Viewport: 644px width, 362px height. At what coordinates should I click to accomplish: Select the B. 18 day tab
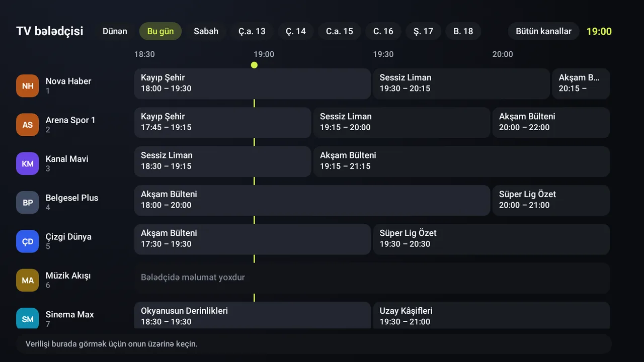point(463,31)
